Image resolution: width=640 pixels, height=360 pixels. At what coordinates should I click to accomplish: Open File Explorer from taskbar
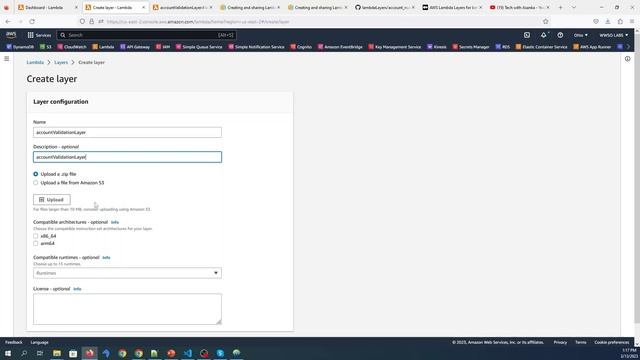pos(57,353)
